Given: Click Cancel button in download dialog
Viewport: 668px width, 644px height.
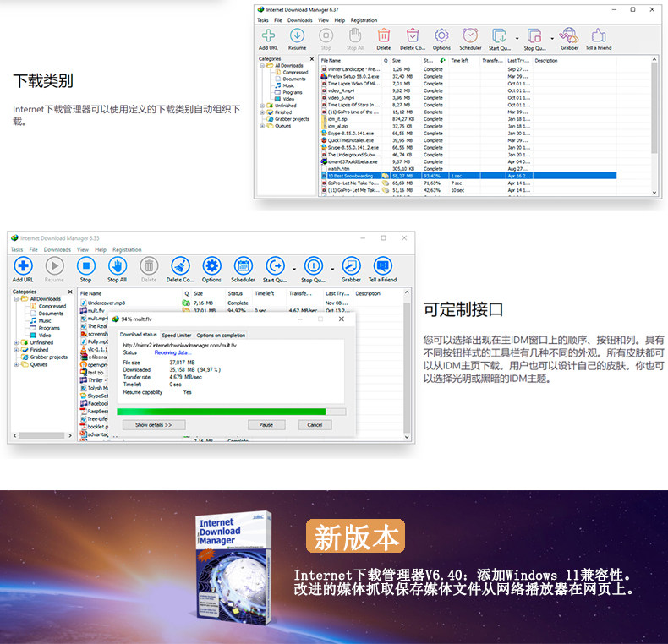Looking at the screenshot, I should click(315, 424).
